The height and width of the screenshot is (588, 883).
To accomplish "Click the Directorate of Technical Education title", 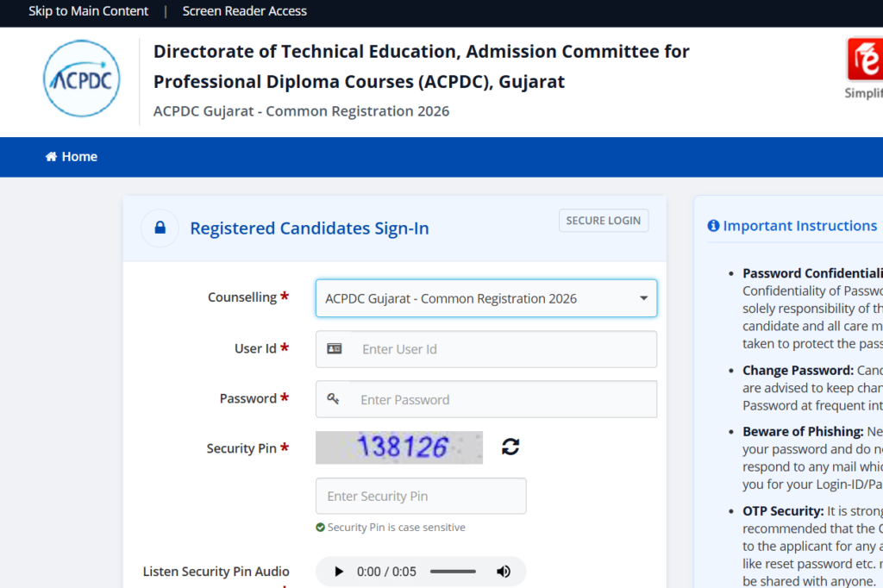I will tap(421, 66).
